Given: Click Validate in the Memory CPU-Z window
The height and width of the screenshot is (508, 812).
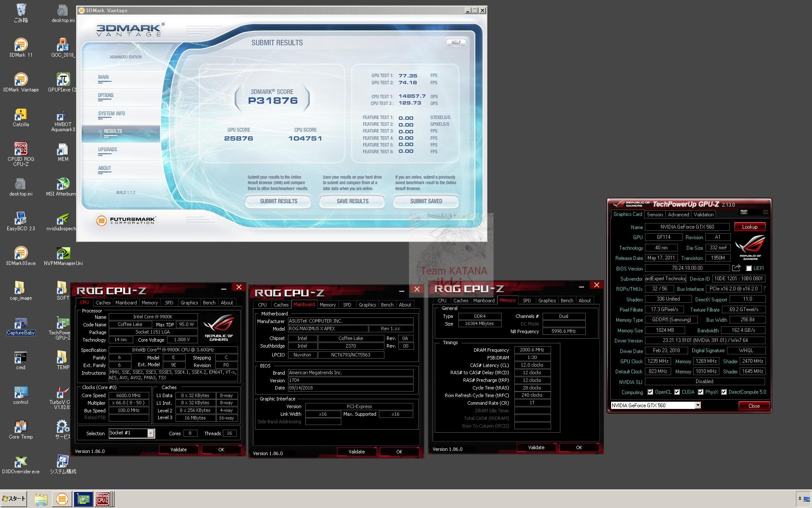Looking at the screenshot, I should point(536,447).
